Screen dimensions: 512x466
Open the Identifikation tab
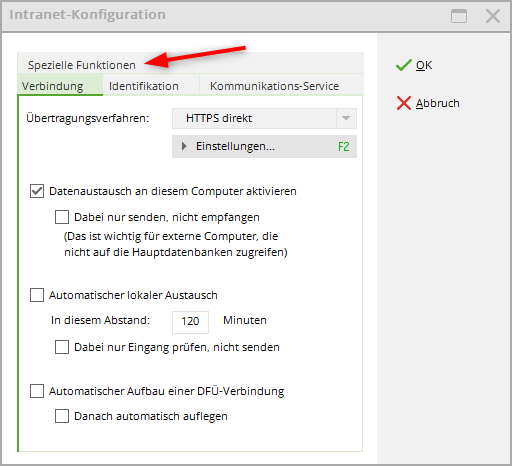[x=144, y=86]
